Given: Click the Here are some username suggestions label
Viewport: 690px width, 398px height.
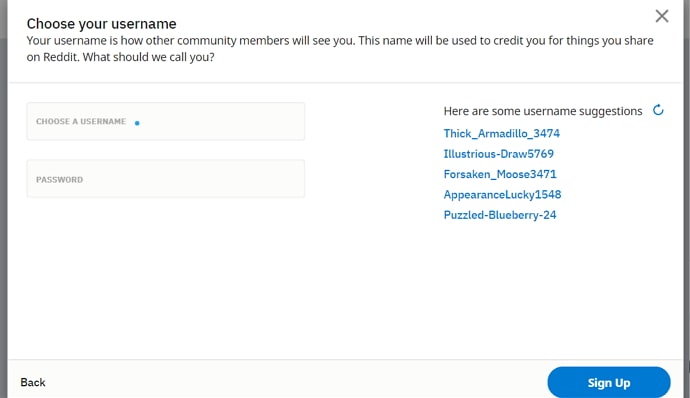Looking at the screenshot, I should pyautogui.click(x=543, y=111).
